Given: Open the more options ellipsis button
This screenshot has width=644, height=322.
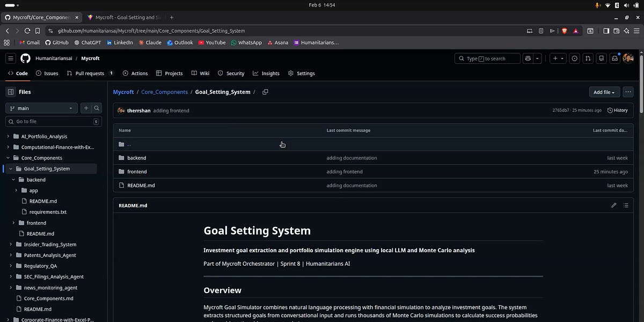Looking at the screenshot, I should 628,92.
